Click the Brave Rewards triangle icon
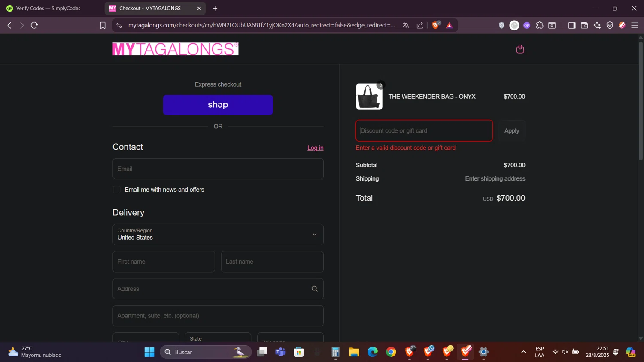644x362 pixels. [x=450, y=26]
